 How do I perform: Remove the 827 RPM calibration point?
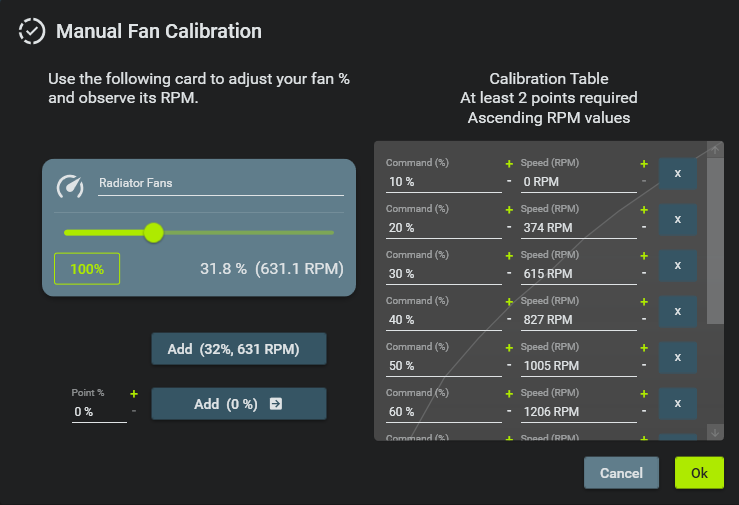tap(678, 311)
